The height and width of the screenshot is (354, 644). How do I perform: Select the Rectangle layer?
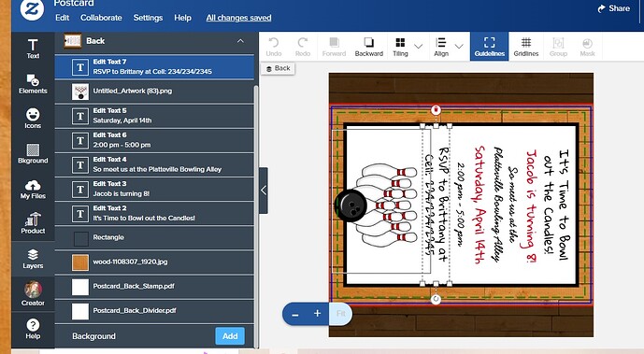[x=154, y=237]
